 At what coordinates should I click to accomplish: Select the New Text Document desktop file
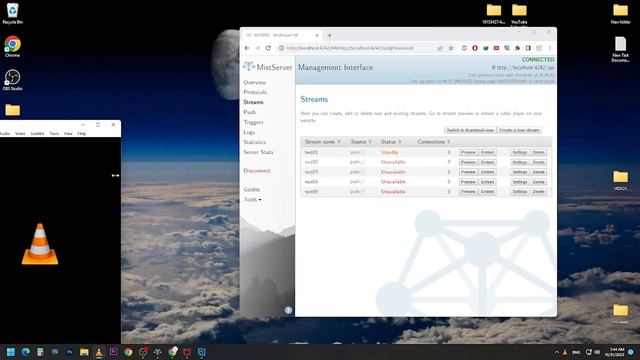[620, 49]
